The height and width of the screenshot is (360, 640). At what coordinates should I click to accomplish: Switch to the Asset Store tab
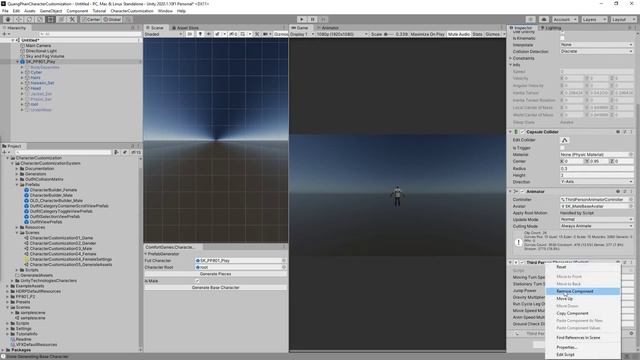coord(185,28)
